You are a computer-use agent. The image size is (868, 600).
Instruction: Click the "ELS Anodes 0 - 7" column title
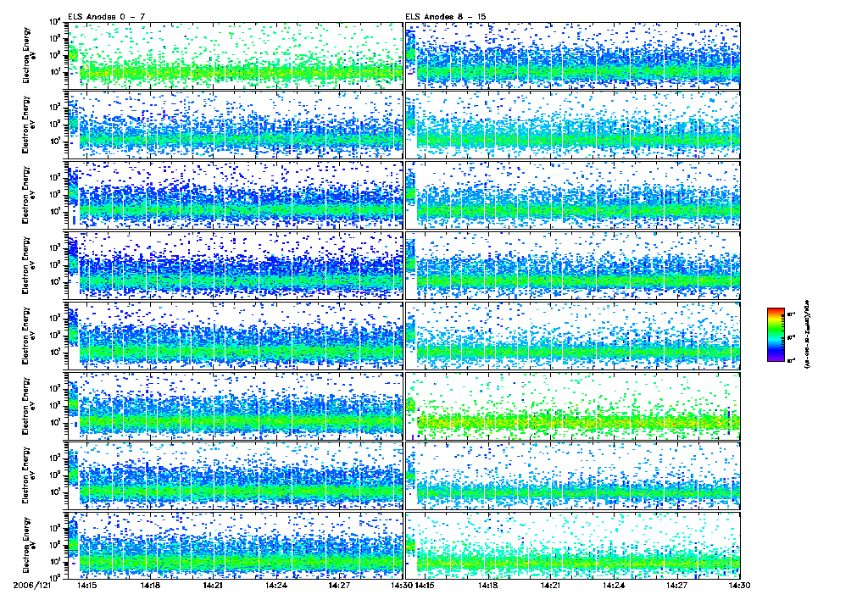point(107,17)
